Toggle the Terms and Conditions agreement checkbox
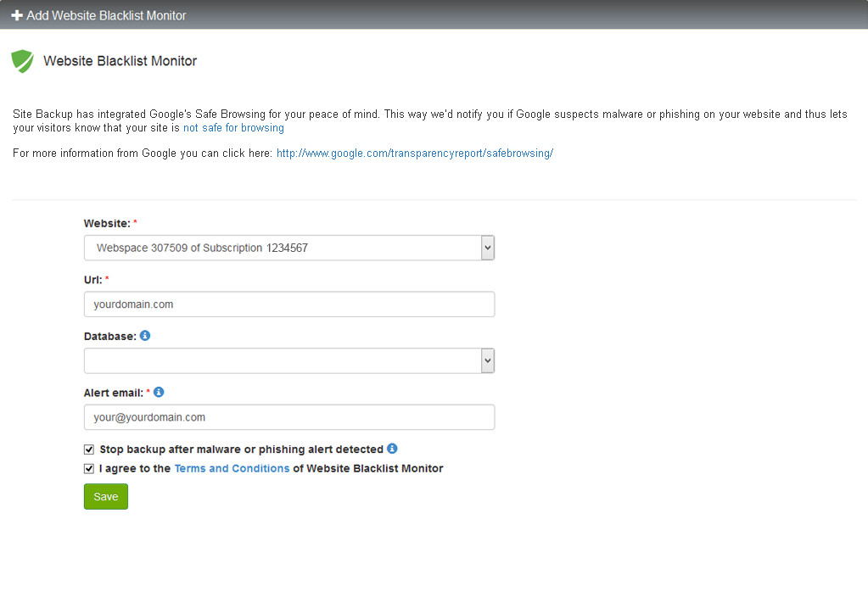The height and width of the screenshot is (614, 868). (x=89, y=468)
